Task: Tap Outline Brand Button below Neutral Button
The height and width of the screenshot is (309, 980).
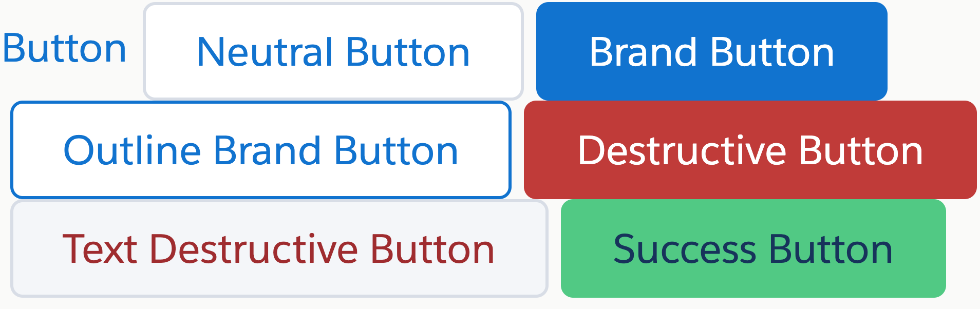Action: click(261, 150)
